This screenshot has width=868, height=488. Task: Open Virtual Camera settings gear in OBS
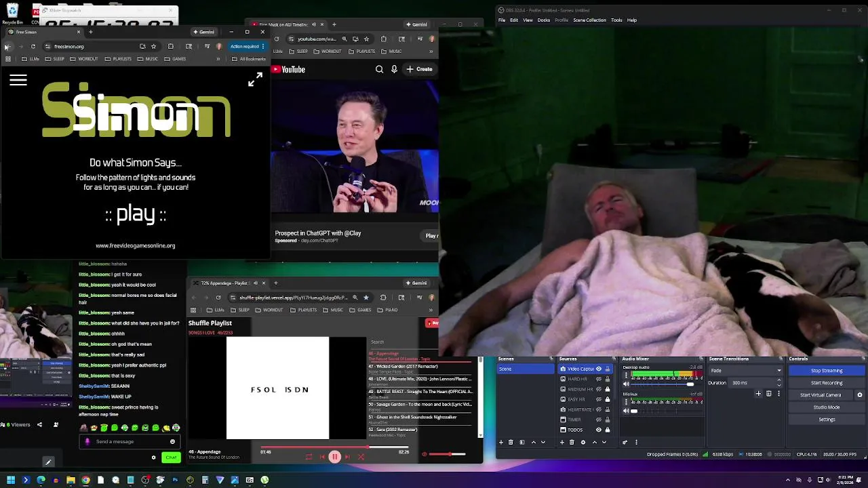point(860,395)
